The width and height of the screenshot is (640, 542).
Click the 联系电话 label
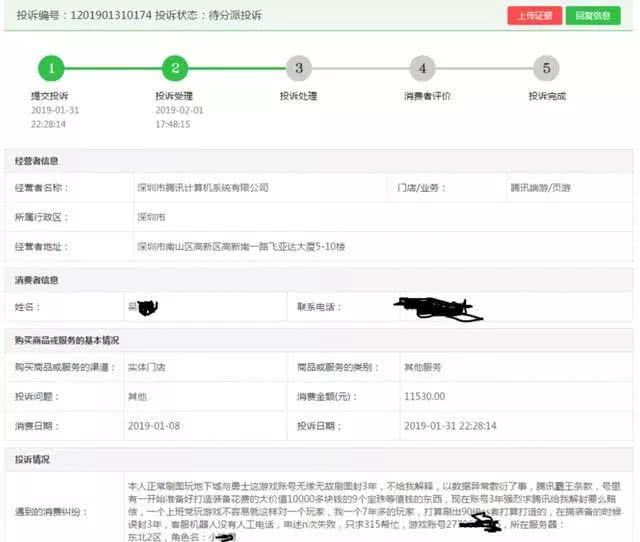point(319,307)
